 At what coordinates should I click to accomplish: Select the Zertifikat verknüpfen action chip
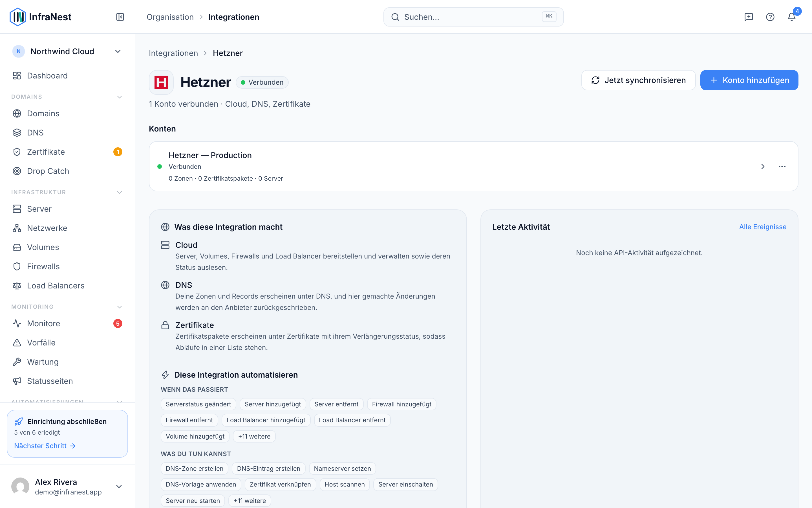(280, 485)
